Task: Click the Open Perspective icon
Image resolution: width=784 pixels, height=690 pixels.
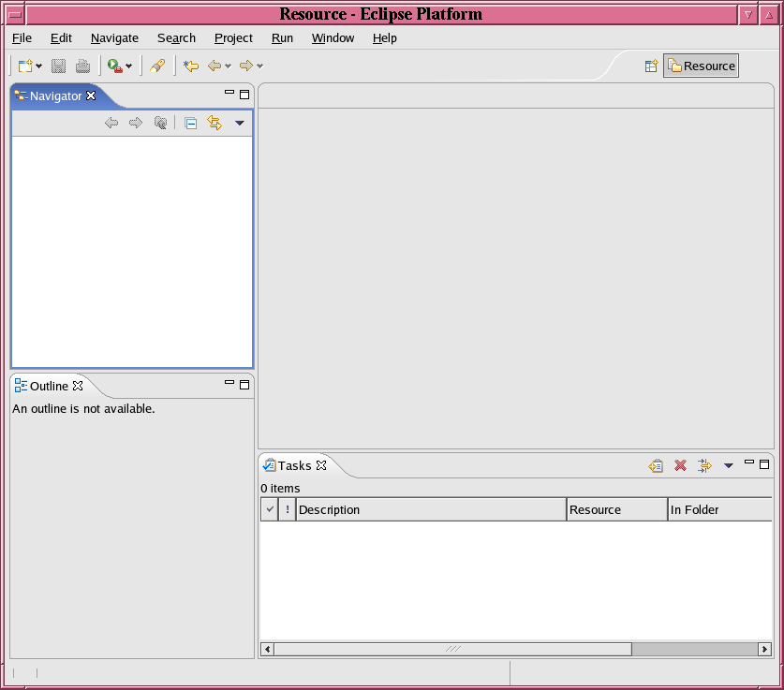Action: click(651, 66)
